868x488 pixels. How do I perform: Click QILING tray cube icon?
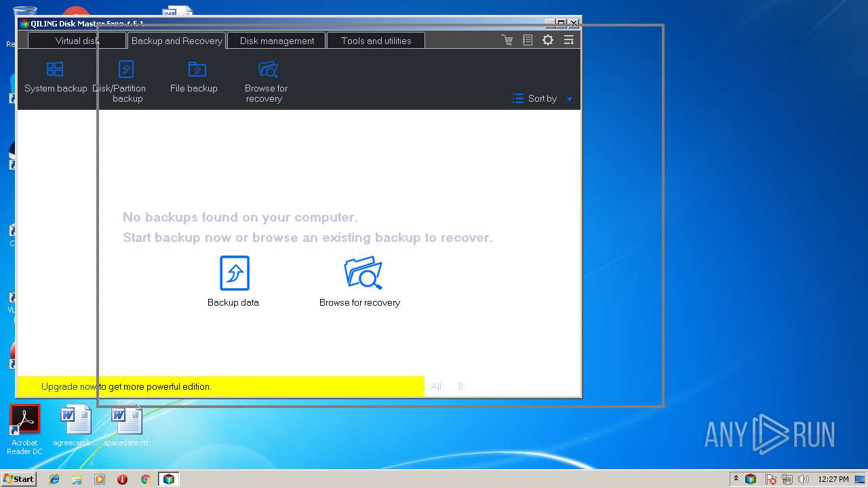(x=751, y=479)
